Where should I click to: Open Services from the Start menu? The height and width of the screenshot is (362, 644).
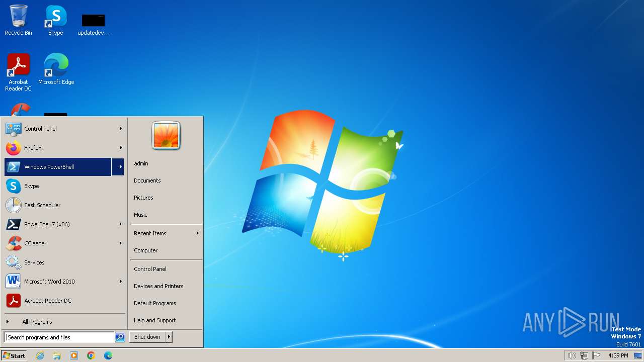64,262
